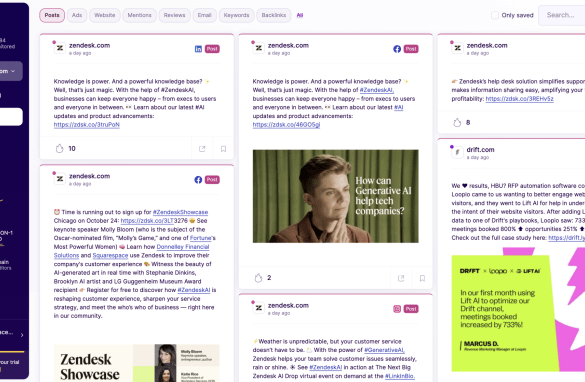Click the #AI link in Facebook post
Screen dimensions: 585x382
pos(398,107)
